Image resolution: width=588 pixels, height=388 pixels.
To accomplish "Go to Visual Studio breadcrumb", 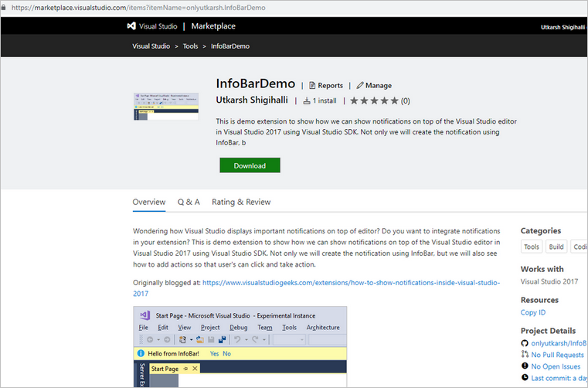I will [x=151, y=46].
